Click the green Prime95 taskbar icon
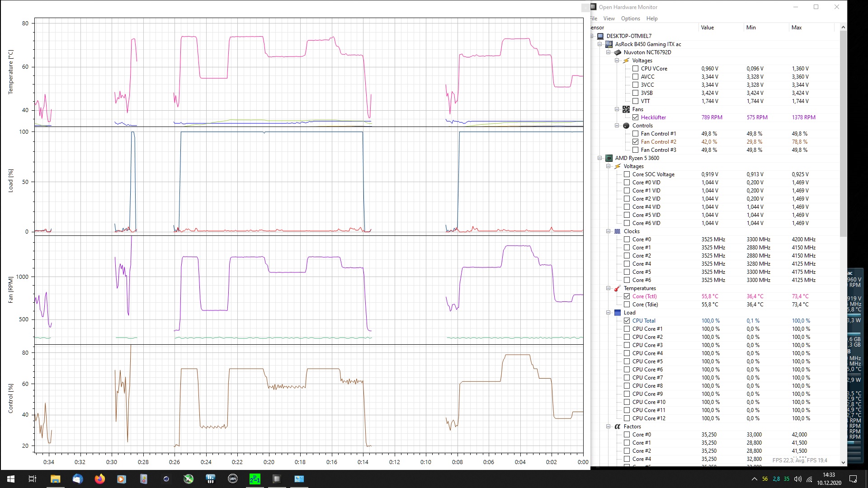The width and height of the screenshot is (868, 488). click(255, 479)
